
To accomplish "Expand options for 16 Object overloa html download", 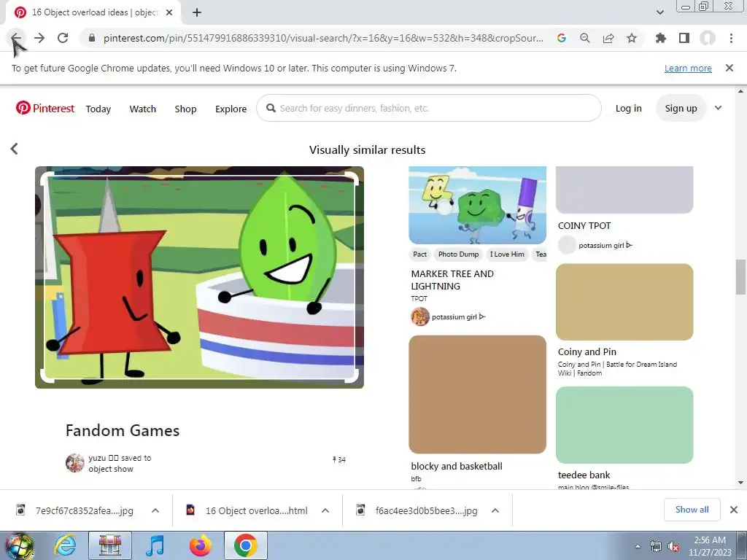I will (325, 510).
